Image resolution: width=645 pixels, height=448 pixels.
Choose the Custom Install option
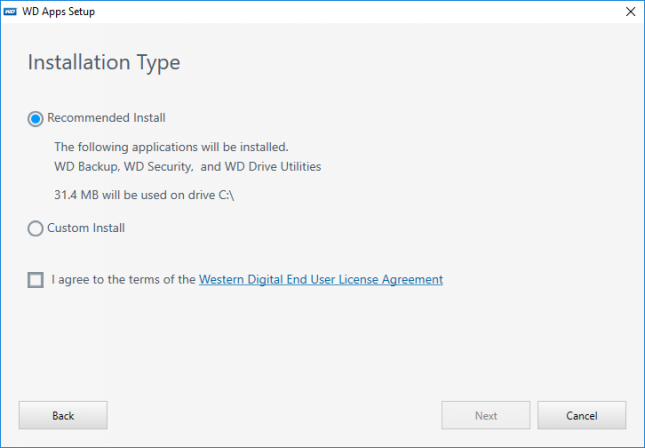[x=35, y=228]
